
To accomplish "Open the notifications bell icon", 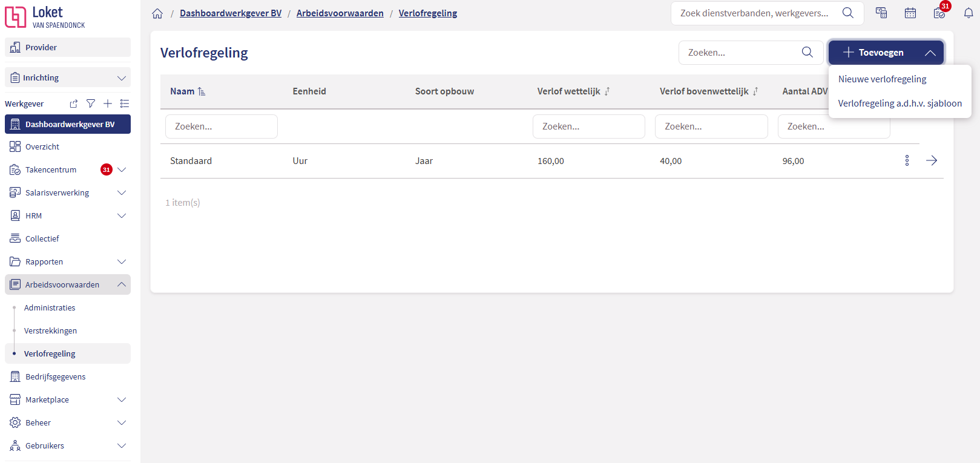I will (968, 13).
